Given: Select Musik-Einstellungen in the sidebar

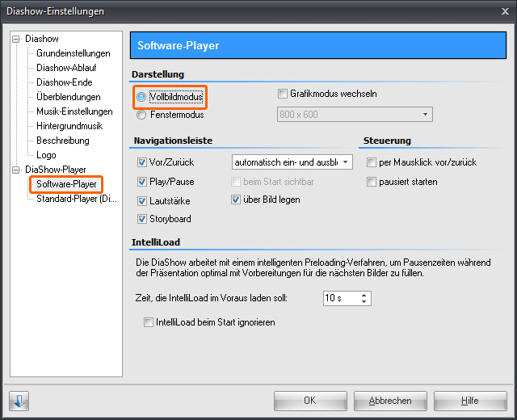Looking at the screenshot, I should point(74,111).
